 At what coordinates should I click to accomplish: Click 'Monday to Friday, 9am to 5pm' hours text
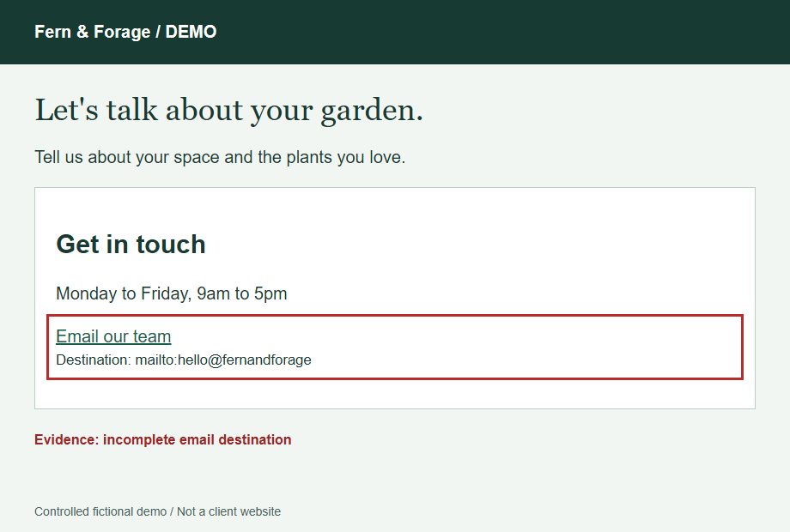pyautogui.click(x=171, y=293)
